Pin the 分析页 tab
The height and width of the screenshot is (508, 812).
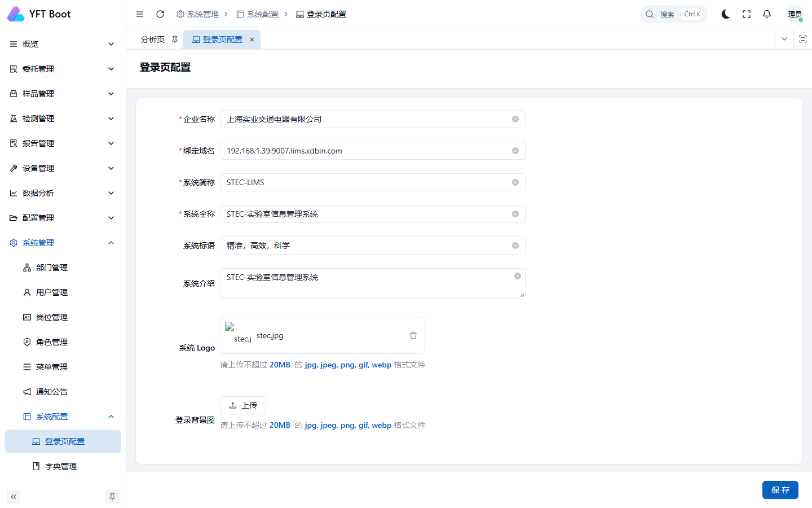175,40
